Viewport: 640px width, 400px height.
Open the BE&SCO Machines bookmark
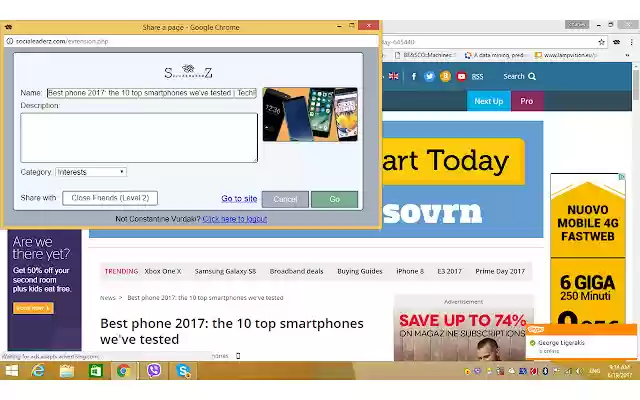click(425, 55)
